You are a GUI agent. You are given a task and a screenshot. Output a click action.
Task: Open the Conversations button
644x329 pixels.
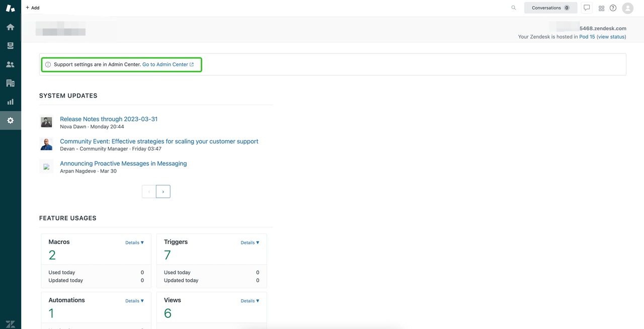[550, 8]
